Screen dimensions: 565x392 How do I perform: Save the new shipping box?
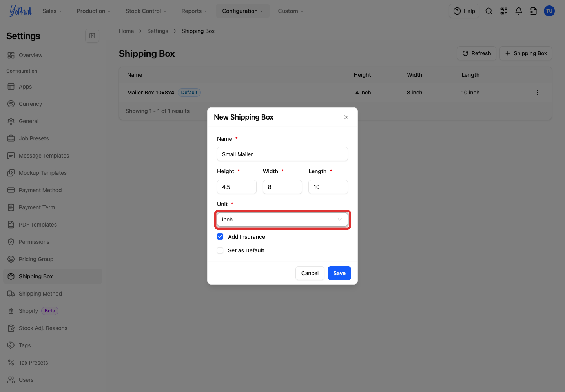click(x=339, y=273)
